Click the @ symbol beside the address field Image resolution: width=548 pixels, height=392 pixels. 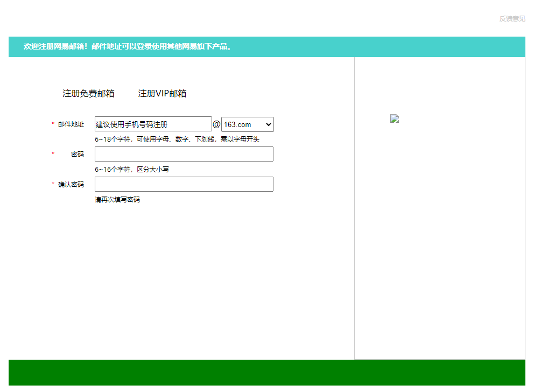tap(216, 124)
